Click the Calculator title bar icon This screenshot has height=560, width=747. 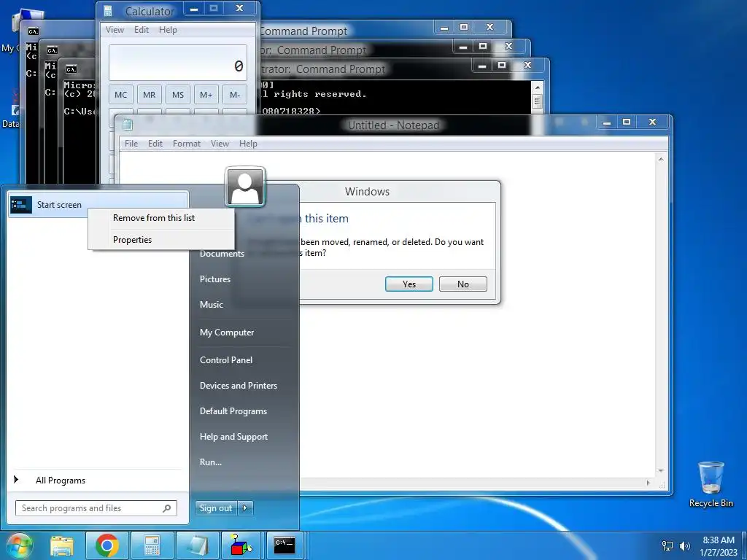[x=108, y=11]
